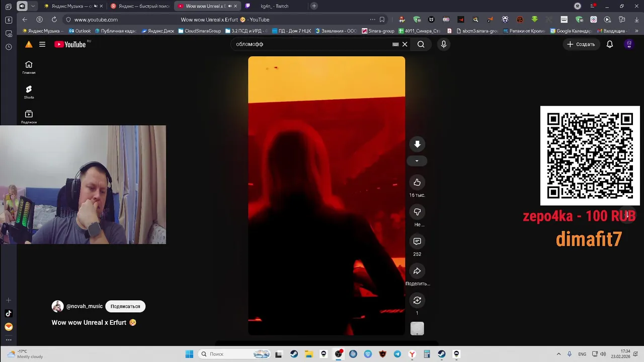The image size is (644, 362).
Task: Open YouTube notifications bell
Action: click(x=609, y=44)
